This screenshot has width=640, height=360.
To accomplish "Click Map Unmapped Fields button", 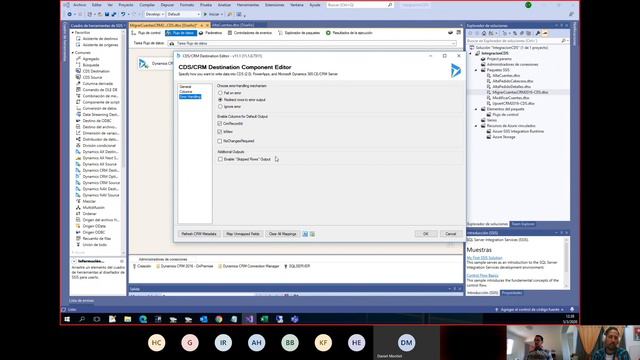I will (243, 234).
